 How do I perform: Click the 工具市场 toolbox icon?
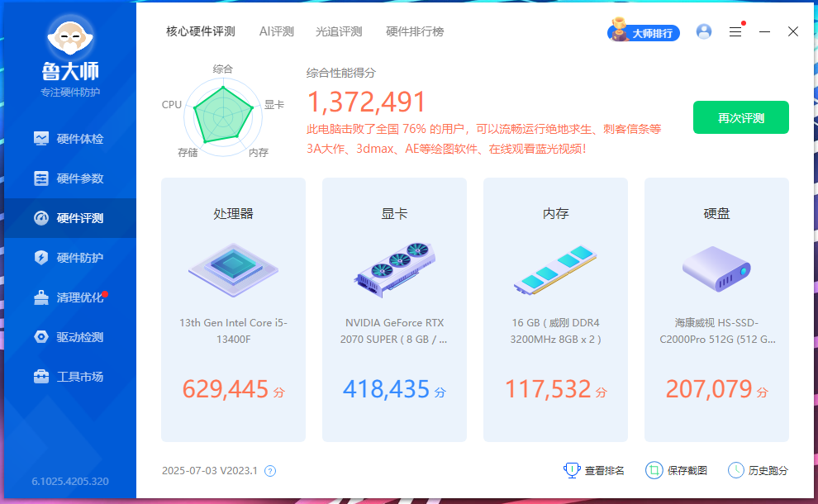click(x=41, y=376)
